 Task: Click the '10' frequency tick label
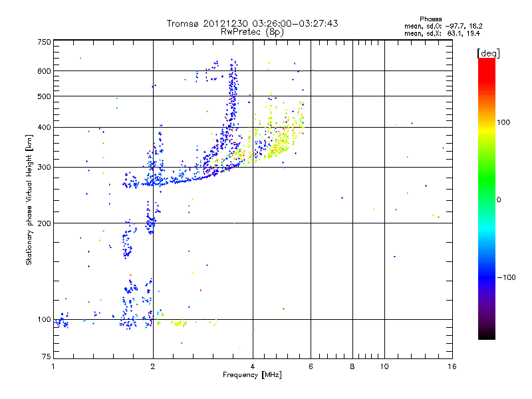[x=384, y=366]
